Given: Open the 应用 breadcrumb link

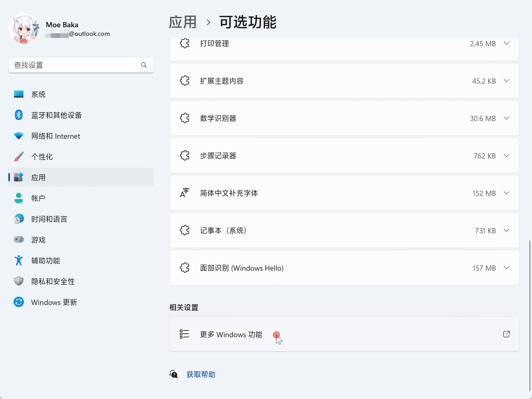Looking at the screenshot, I should 183,22.
